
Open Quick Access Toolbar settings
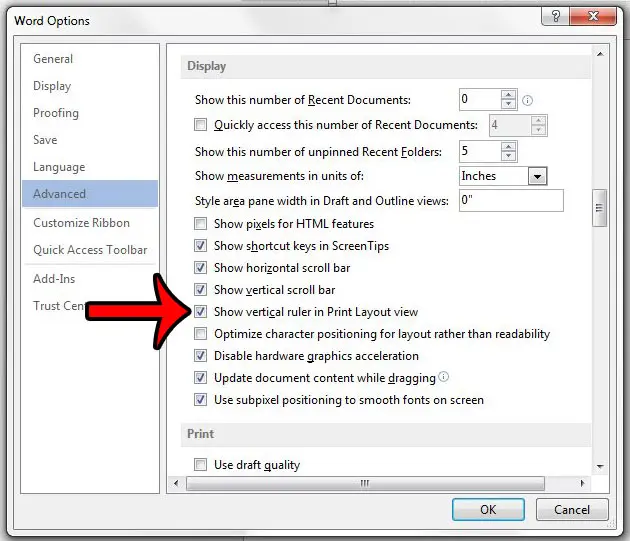tap(90, 250)
